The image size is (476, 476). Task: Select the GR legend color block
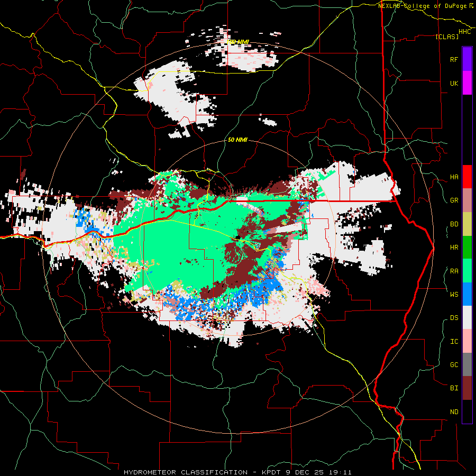pos(467,200)
